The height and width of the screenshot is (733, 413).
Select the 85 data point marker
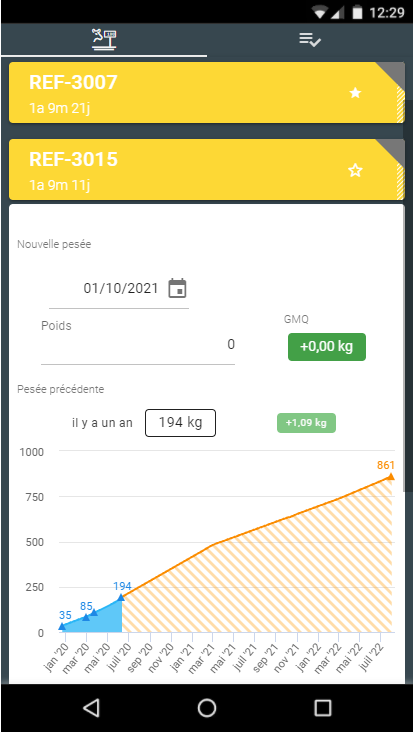coord(86,617)
